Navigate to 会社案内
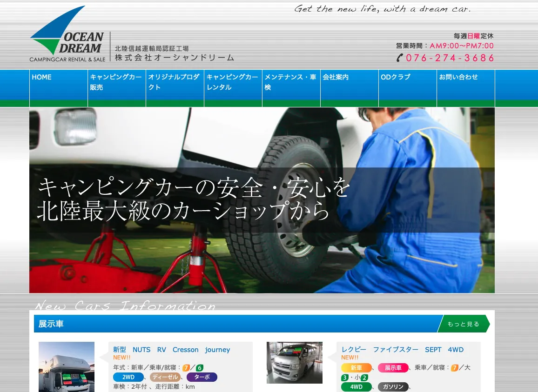The width and height of the screenshot is (538, 392). tap(350, 88)
